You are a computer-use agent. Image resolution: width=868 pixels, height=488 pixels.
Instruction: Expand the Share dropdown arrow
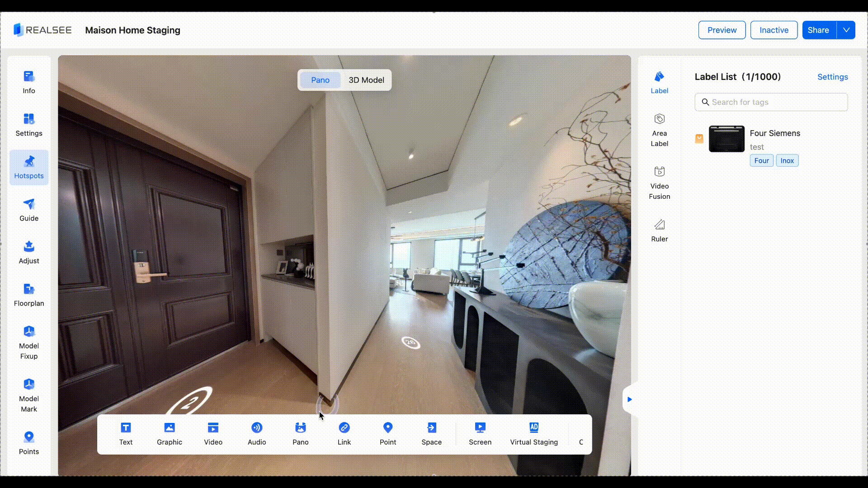coord(846,30)
